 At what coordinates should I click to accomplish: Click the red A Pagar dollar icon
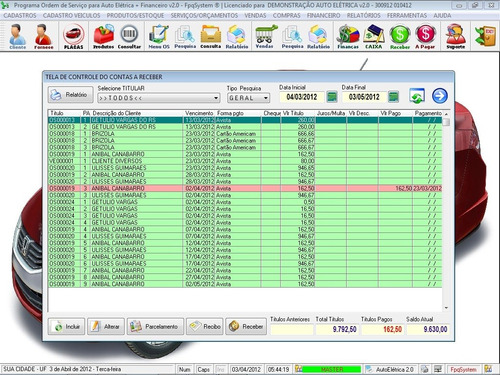tap(425, 36)
